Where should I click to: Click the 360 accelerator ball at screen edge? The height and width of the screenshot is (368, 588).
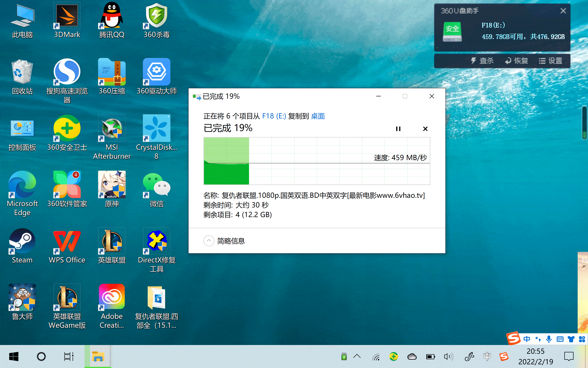[585, 123]
